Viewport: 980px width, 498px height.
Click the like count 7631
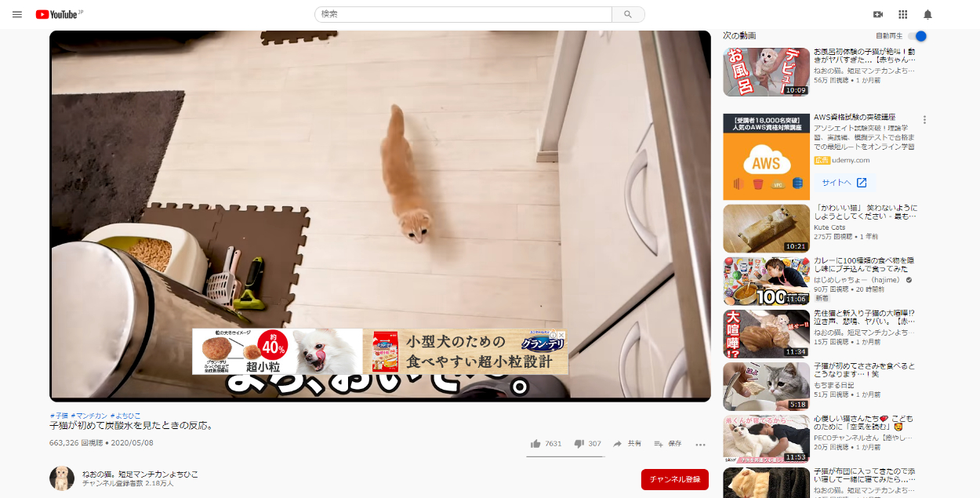554,444
